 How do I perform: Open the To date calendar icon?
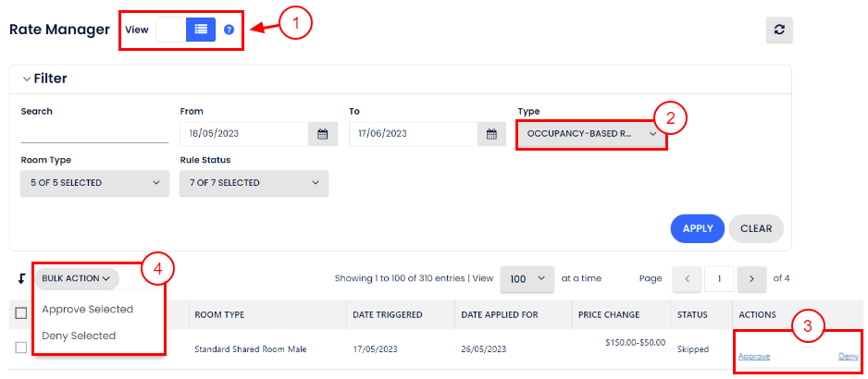pos(491,134)
